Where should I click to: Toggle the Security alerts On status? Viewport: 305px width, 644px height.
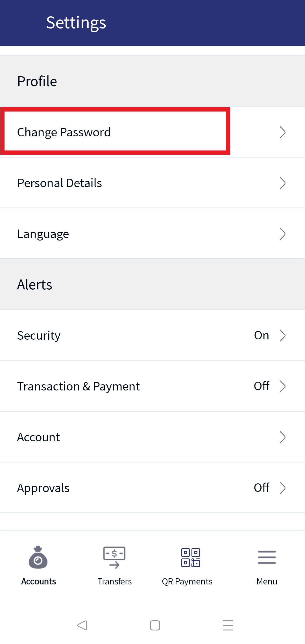pos(262,335)
